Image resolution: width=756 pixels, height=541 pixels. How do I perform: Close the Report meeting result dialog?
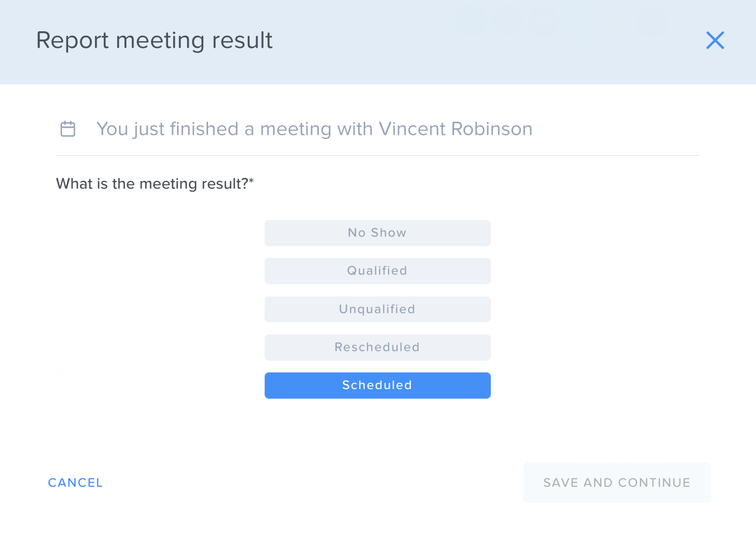pyautogui.click(x=715, y=40)
